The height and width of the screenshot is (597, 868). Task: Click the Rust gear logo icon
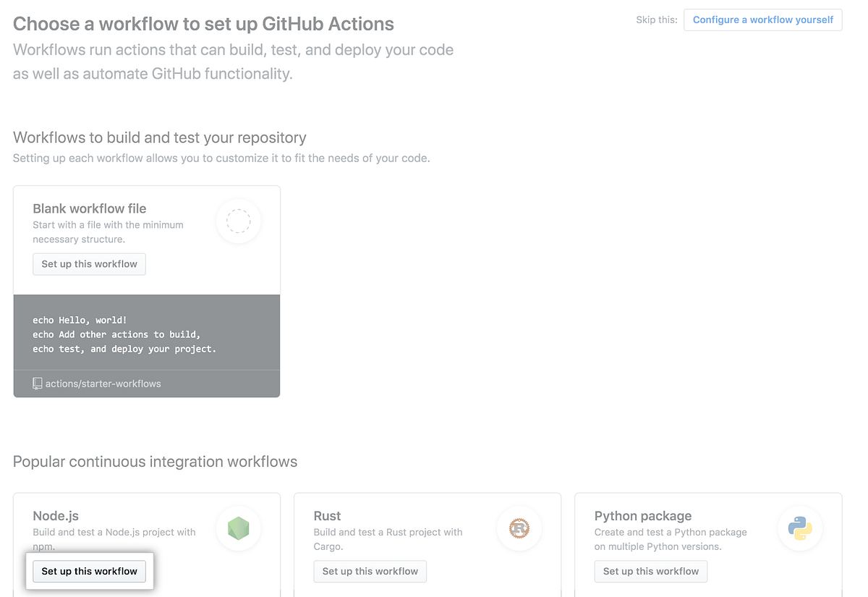pyautogui.click(x=519, y=528)
